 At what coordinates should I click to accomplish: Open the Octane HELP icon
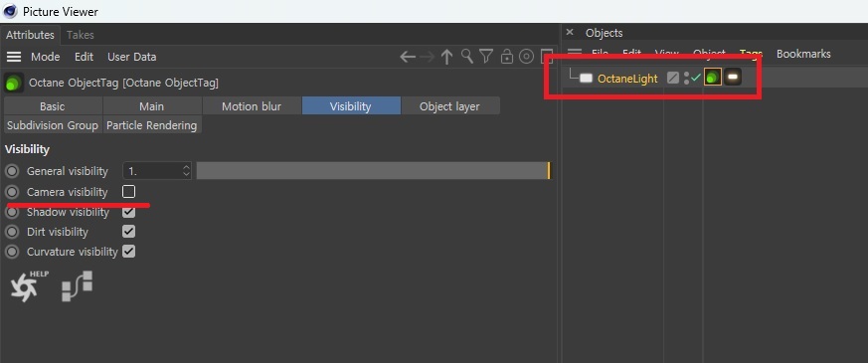[29, 285]
